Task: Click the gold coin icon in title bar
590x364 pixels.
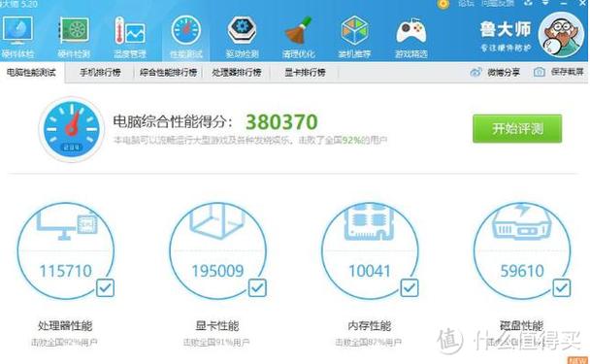Action: pyautogui.click(x=443, y=4)
